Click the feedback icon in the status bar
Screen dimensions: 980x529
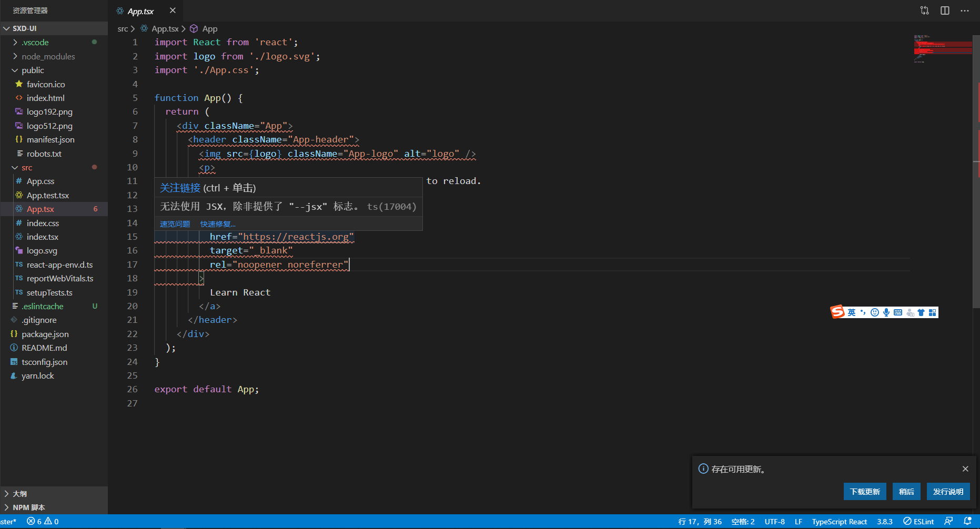pyautogui.click(x=948, y=521)
